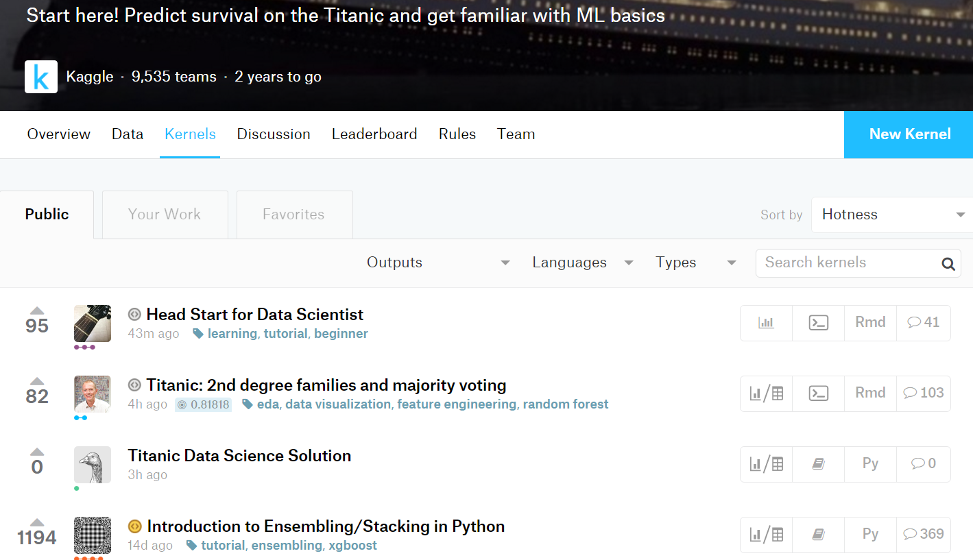Click the script console icon for Head Start
This screenshot has height=560, width=973.
point(818,323)
